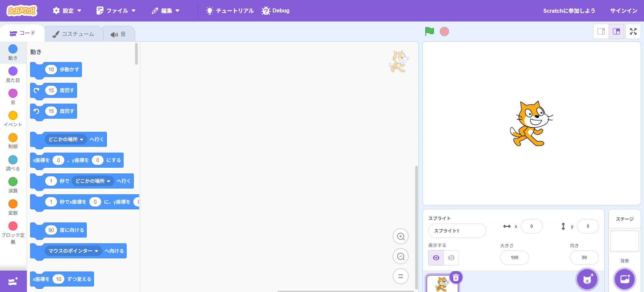This screenshot has height=292, width=644.
Task: Show the sprite with eye button
Action: (x=436, y=258)
